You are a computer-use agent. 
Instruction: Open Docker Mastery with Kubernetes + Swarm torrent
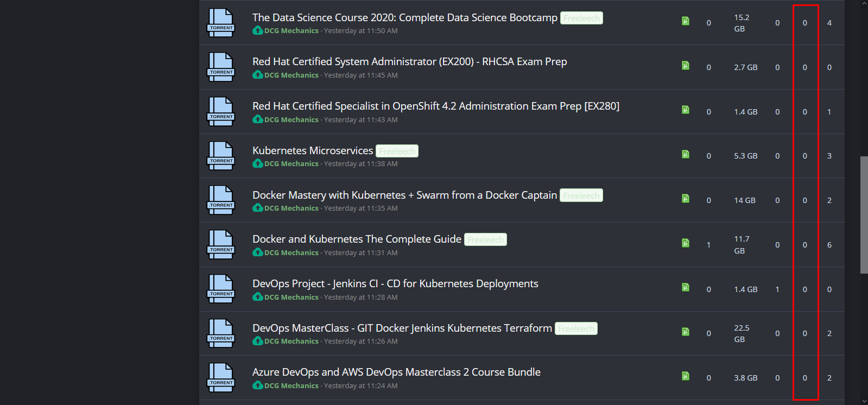[x=405, y=195]
